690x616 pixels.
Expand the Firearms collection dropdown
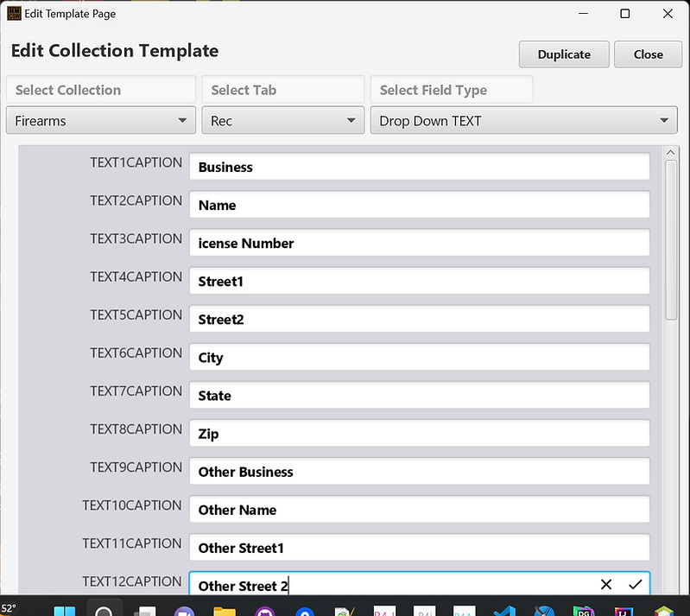(x=101, y=120)
